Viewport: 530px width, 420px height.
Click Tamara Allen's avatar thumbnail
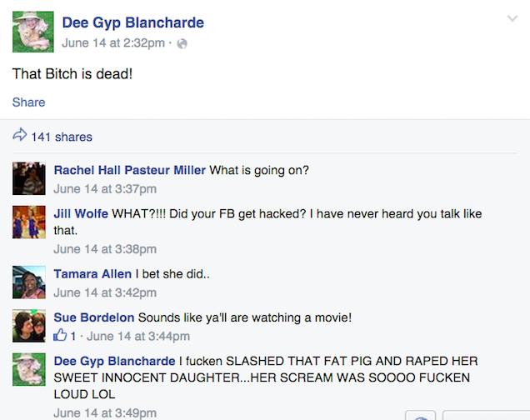28,282
